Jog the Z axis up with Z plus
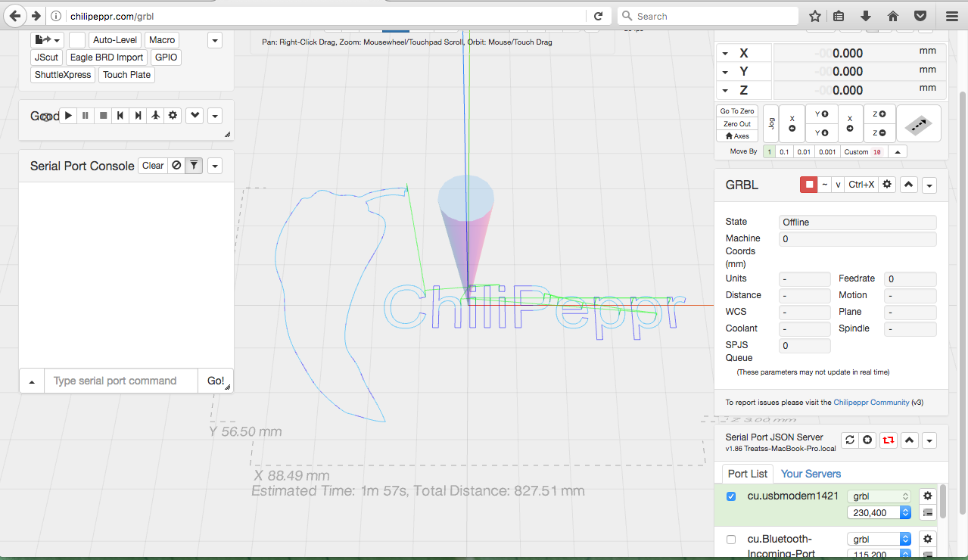The width and height of the screenshot is (968, 560). (x=879, y=114)
